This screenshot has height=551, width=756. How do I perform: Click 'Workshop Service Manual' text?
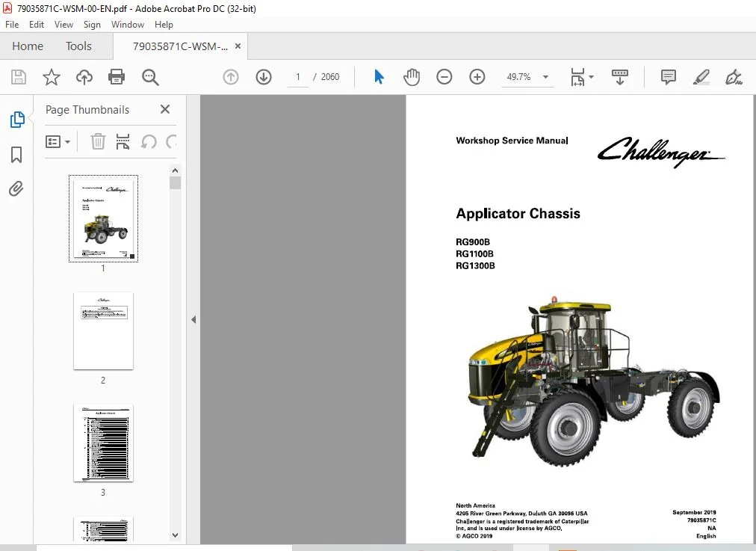[512, 141]
